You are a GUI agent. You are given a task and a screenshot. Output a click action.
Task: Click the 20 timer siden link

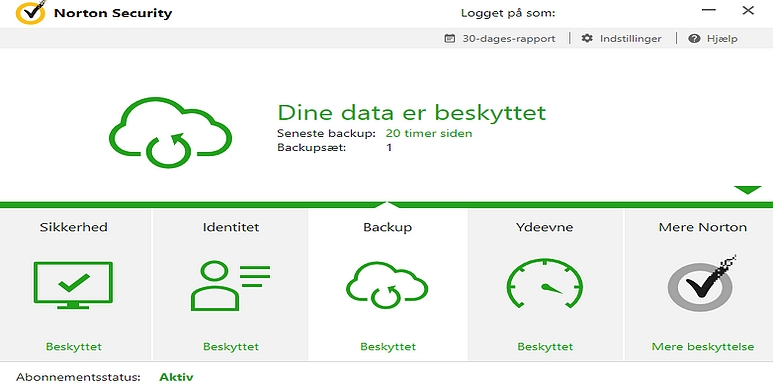(429, 133)
